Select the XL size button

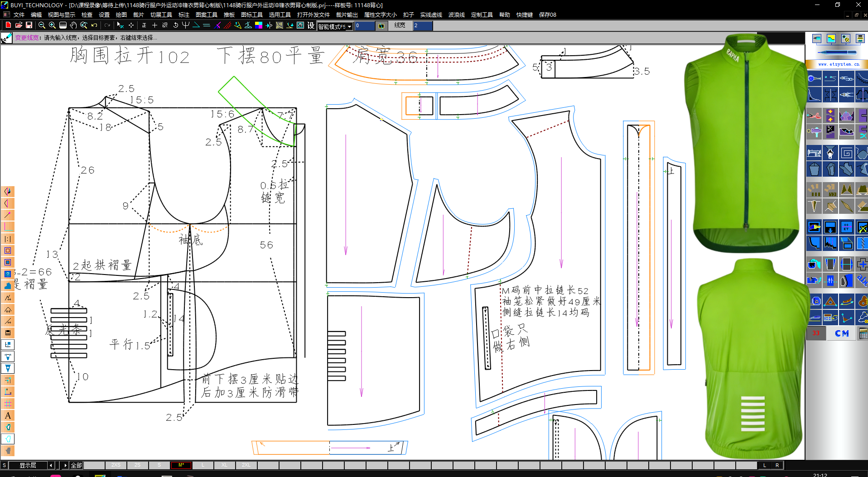pyautogui.click(x=224, y=465)
